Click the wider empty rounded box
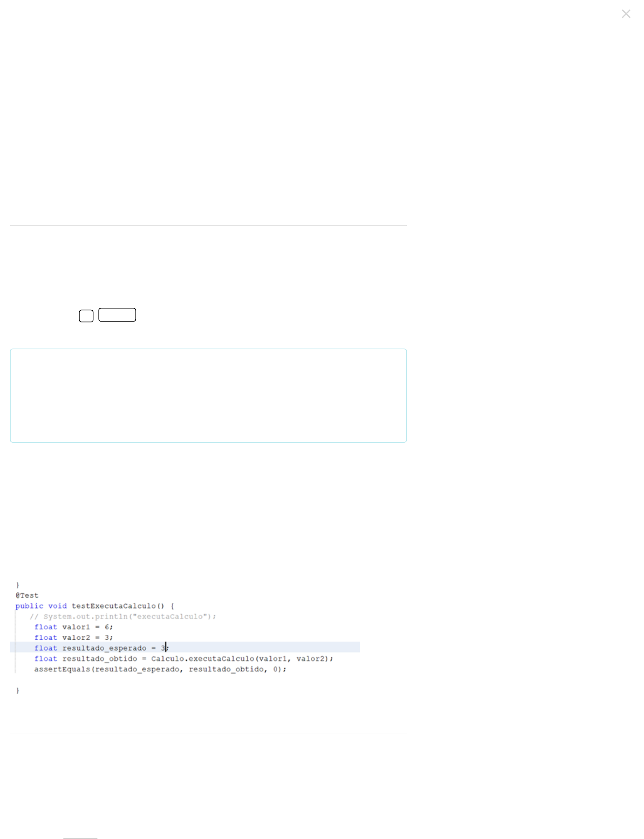The height and width of the screenshot is (839, 644). tap(117, 314)
